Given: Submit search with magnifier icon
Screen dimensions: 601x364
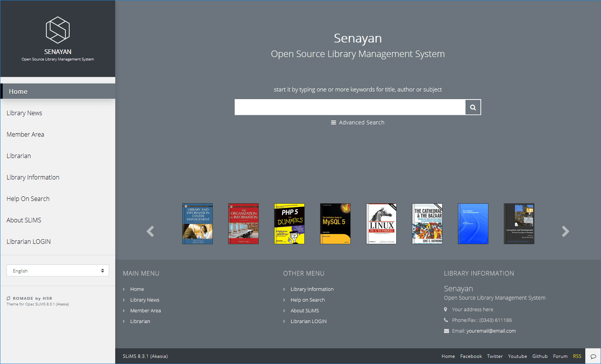Looking at the screenshot, I should (x=473, y=107).
